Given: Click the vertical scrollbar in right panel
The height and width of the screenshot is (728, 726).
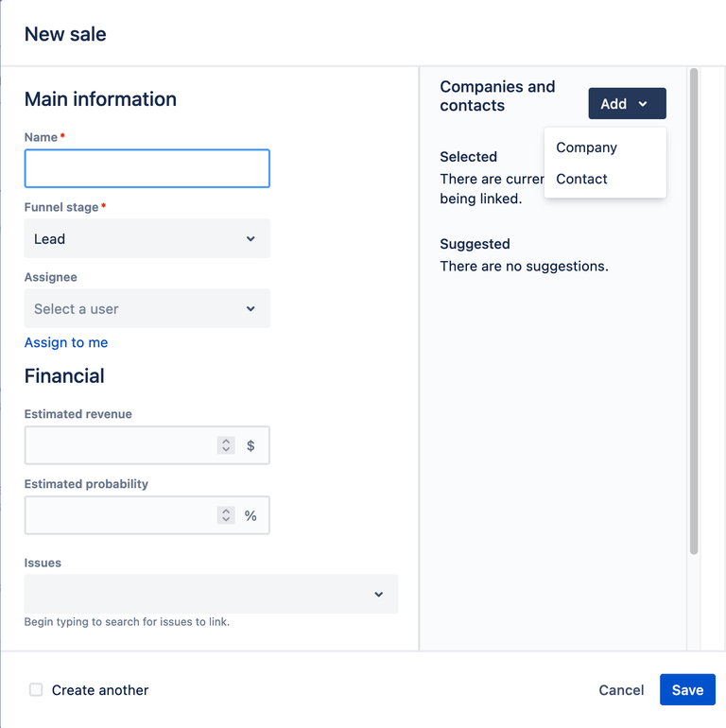Looking at the screenshot, I should click(694, 312).
